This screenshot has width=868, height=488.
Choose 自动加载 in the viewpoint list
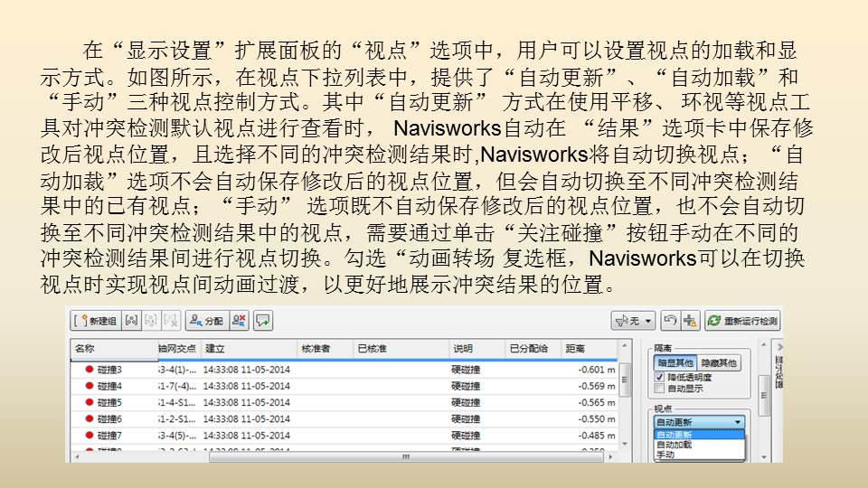[700, 445]
